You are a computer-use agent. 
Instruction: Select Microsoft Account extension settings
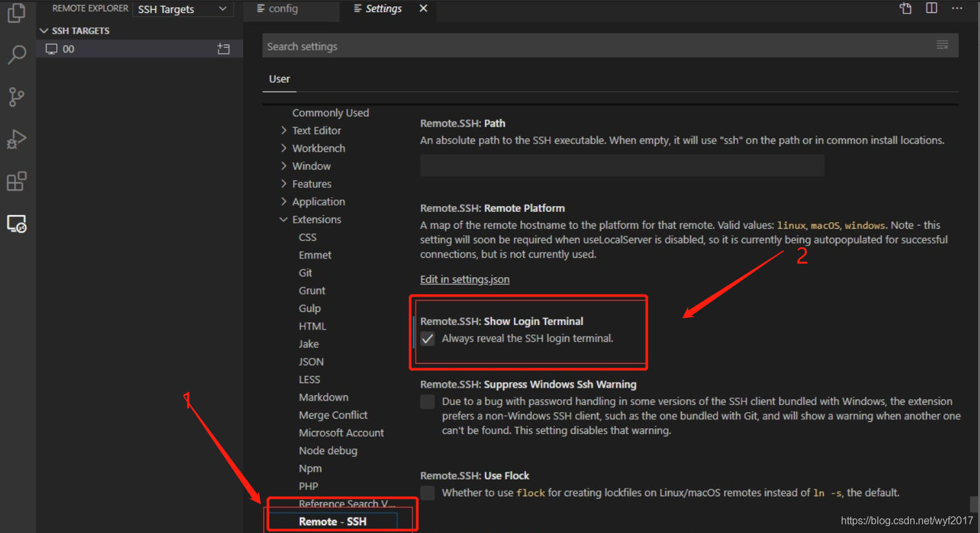point(341,433)
